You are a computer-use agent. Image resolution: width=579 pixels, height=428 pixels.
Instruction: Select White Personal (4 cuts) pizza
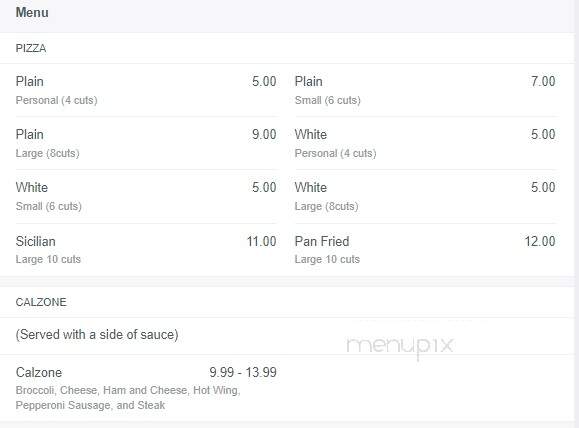425,143
